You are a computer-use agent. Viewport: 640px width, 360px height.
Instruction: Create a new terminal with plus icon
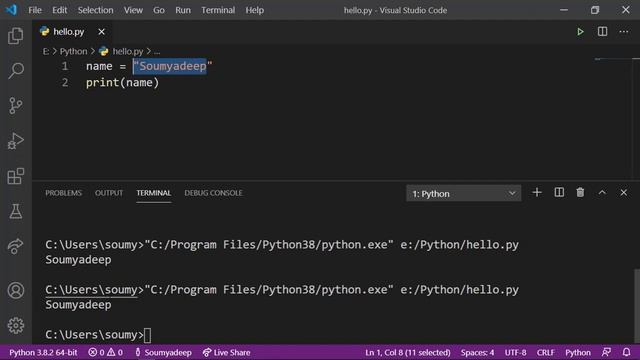coord(537,193)
